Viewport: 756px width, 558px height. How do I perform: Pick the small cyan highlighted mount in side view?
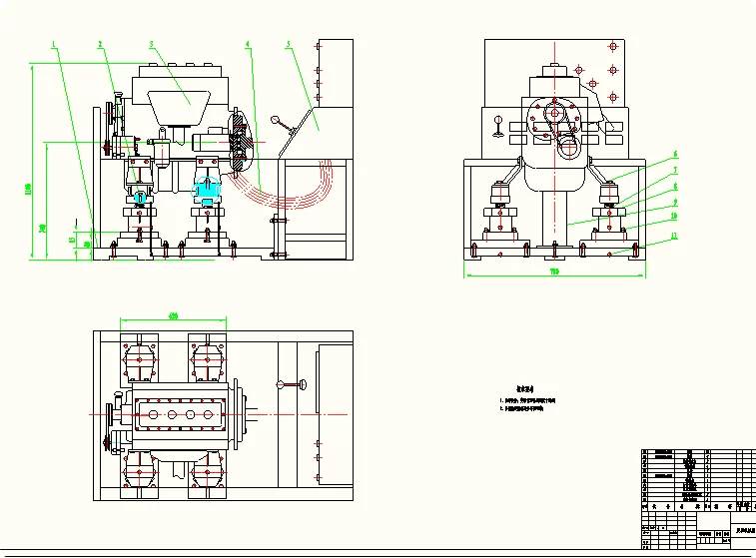coord(140,197)
